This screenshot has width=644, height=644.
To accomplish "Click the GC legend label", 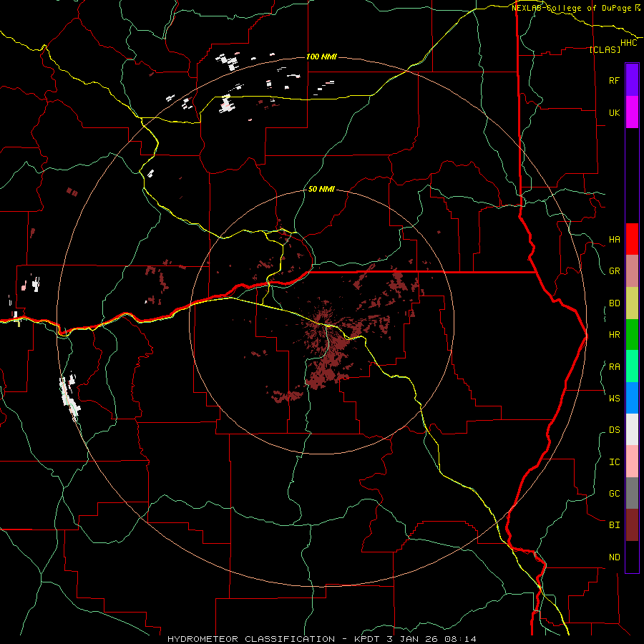I will 614,494.
